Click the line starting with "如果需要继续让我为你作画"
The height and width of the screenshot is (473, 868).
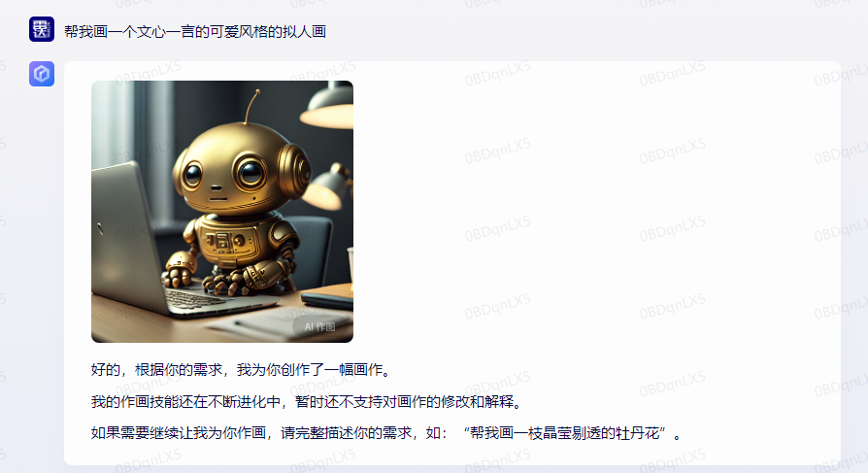click(386, 432)
